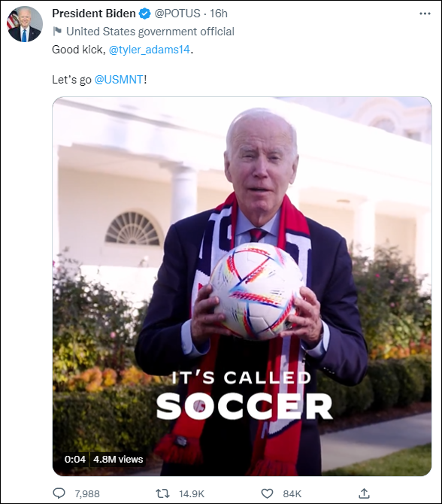View the 14.9K retweets count
Viewport: 442px width, 504px height.
192,493
